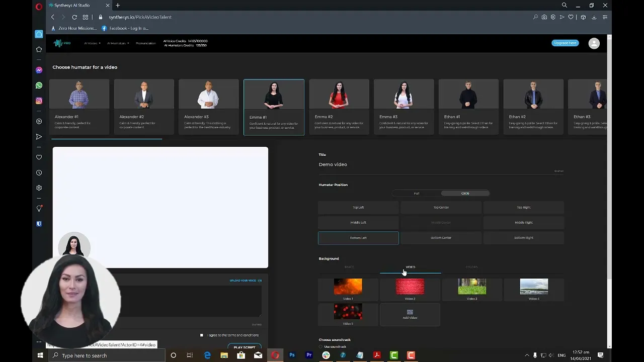Image resolution: width=644 pixels, height=362 pixels.
Task: Select Top Right position
Action: [x=524, y=208]
